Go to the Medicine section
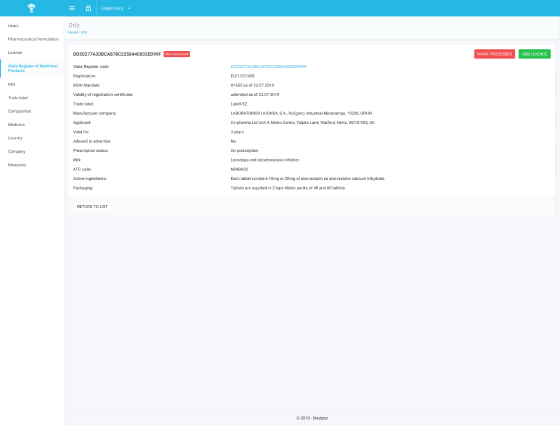 (x=16, y=125)
